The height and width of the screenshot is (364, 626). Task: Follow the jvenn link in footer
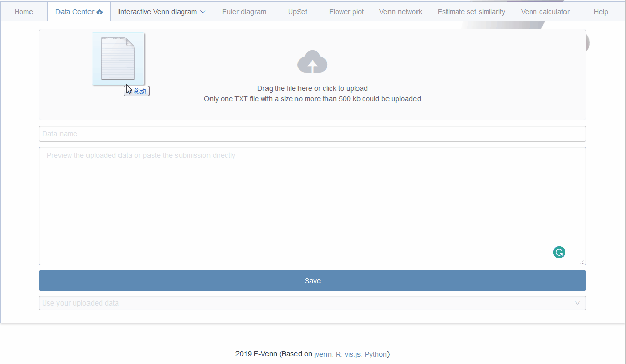(x=323, y=354)
